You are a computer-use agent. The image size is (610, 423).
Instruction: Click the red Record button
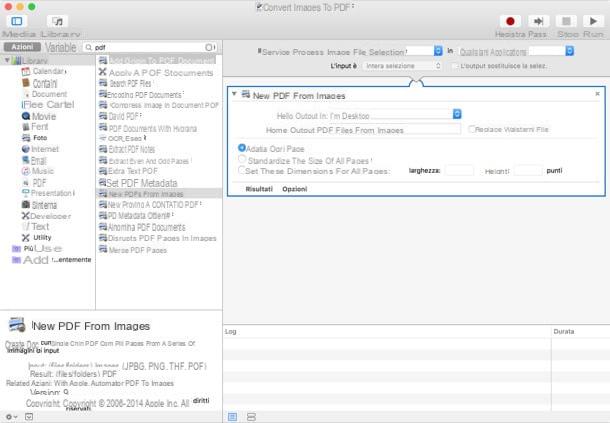click(x=510, y=21)
